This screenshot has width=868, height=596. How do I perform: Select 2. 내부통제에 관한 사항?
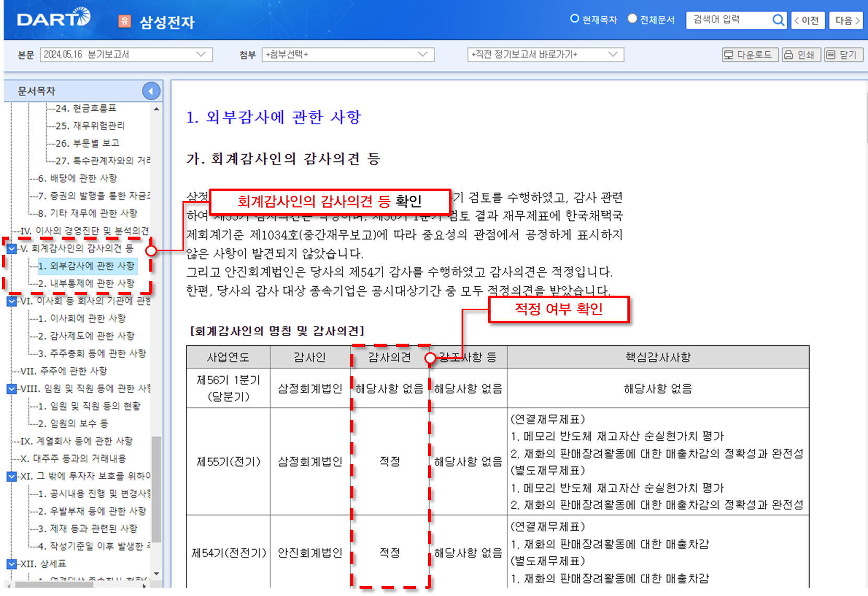[x=87, y=284]
